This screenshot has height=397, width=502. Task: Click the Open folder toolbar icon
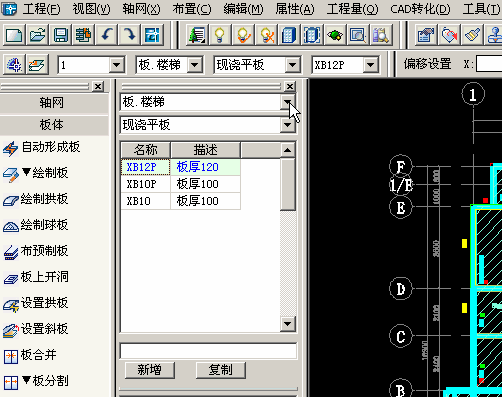coord(37,35)
